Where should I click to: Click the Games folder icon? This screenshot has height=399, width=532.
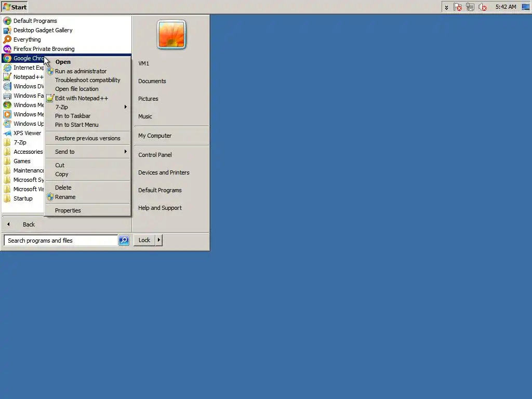(x=7, y=161)
